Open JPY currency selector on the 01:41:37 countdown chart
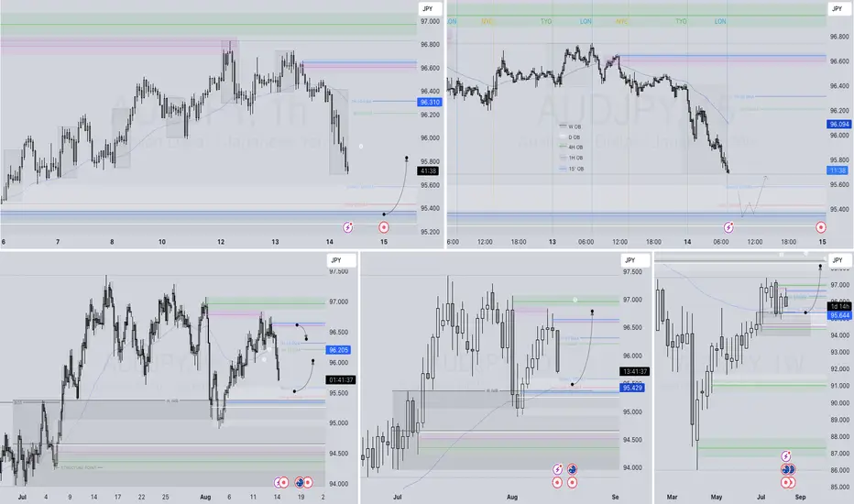Viewport: 854px width, 504px height. [x=340, y=260]
